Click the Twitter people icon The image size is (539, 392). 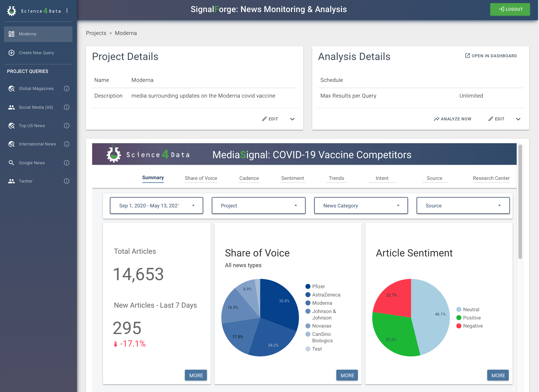click(x=11, y=181)
